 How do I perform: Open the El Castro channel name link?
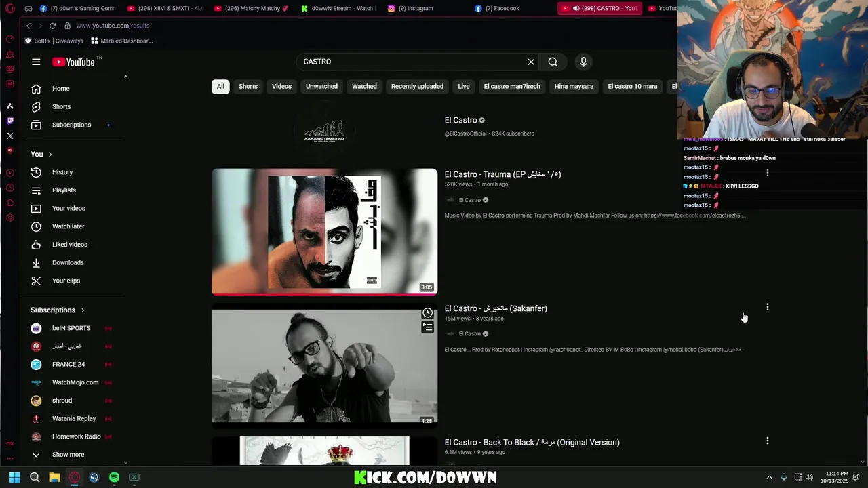460,120
